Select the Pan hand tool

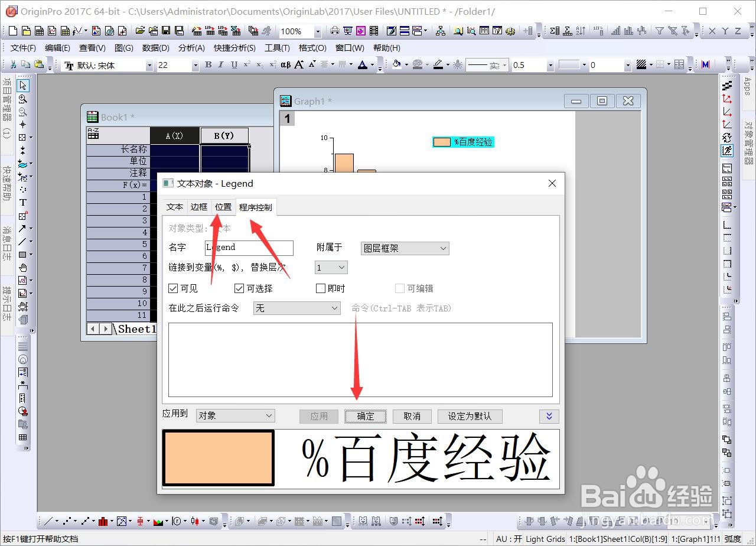[x=22, y=268]
